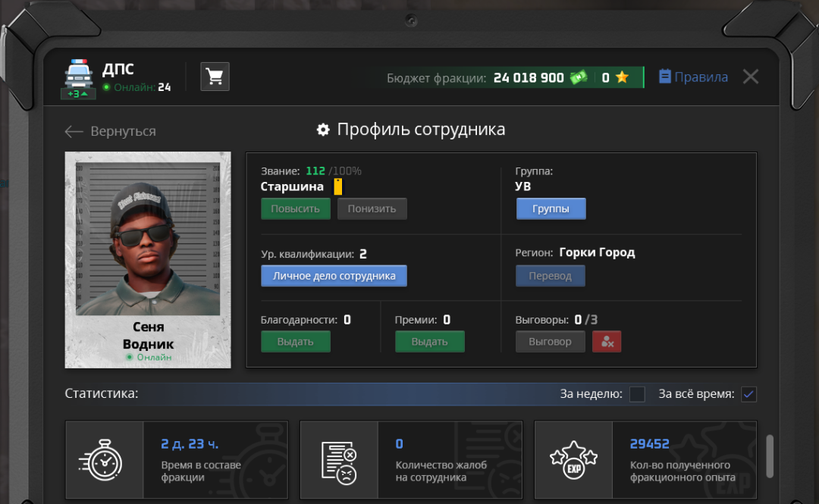Click the green Онлайн status under the photo

coord(149,357)
